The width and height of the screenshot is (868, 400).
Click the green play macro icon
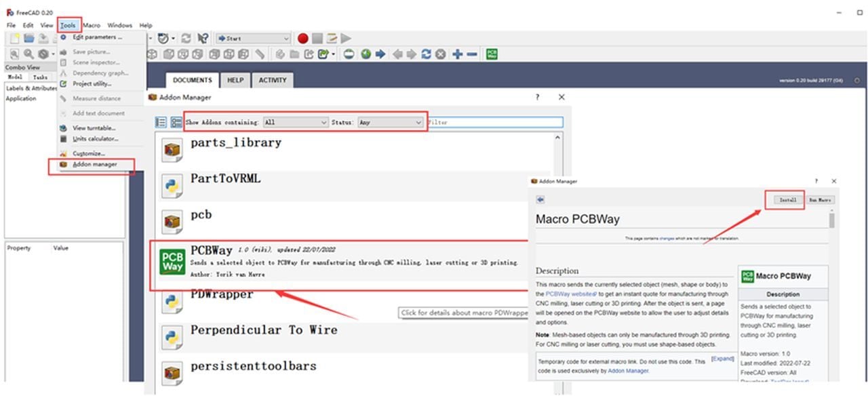tap(347, 39)
